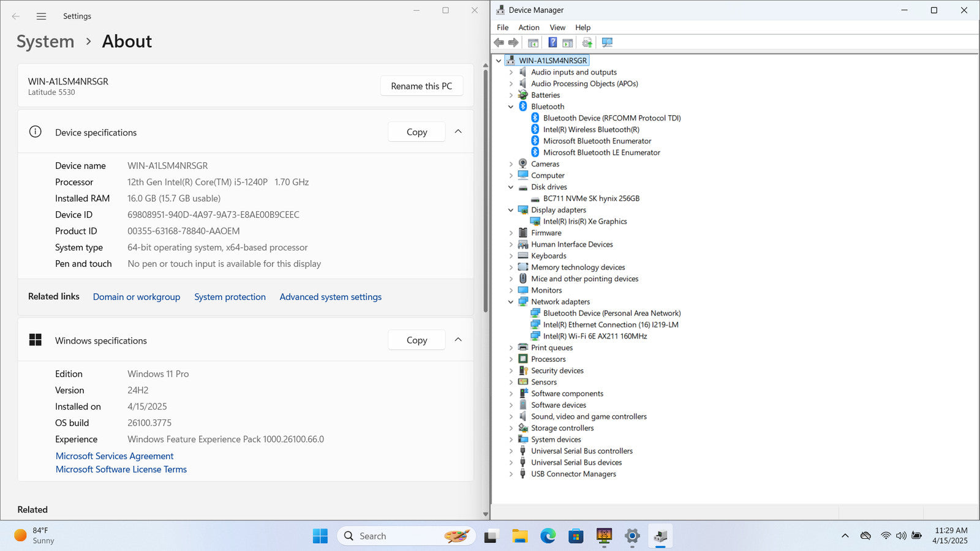Copy the Windows specifications

[417, 340]
